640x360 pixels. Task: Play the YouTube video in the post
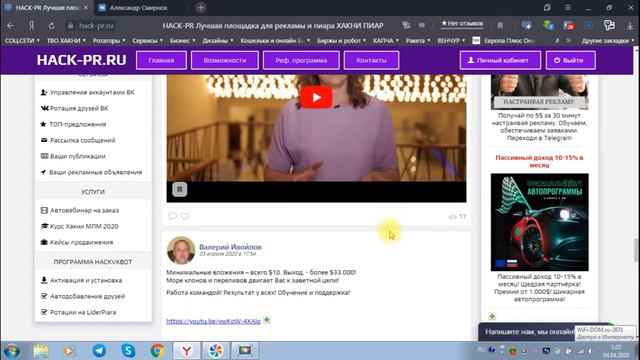point(316,98)
